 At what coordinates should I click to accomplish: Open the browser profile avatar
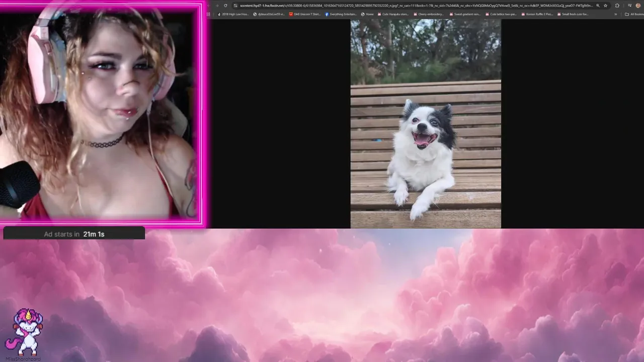pos(638,6)
